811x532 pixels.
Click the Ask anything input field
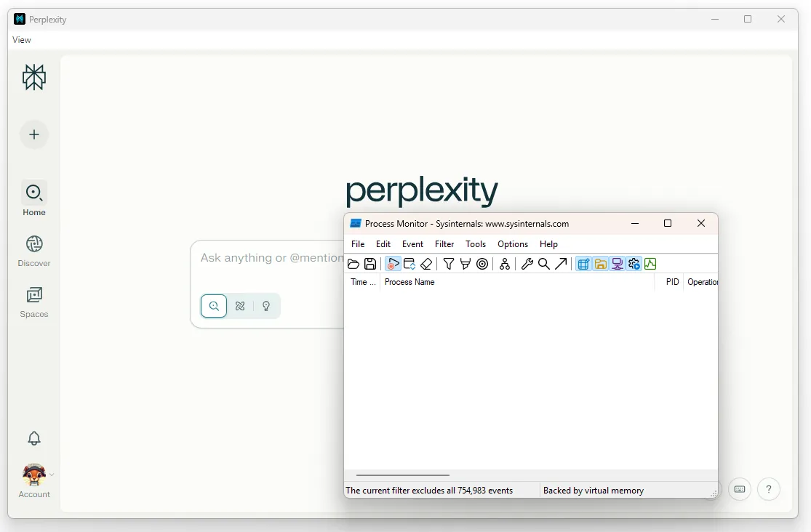pos(269,258)
